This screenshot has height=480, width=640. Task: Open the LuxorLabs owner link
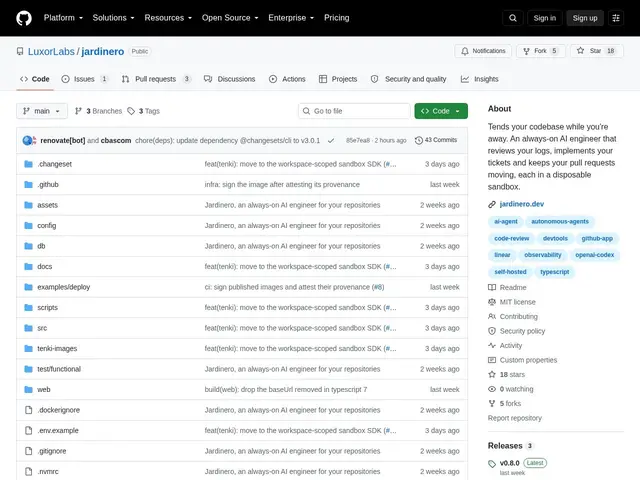coord(51,51)
